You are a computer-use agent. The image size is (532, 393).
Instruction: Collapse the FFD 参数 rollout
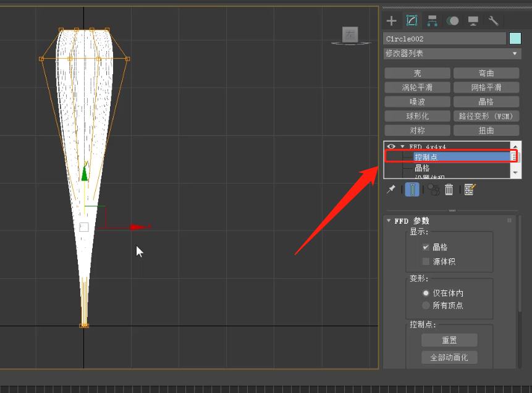pyautogui.click(x=389, y=221)
